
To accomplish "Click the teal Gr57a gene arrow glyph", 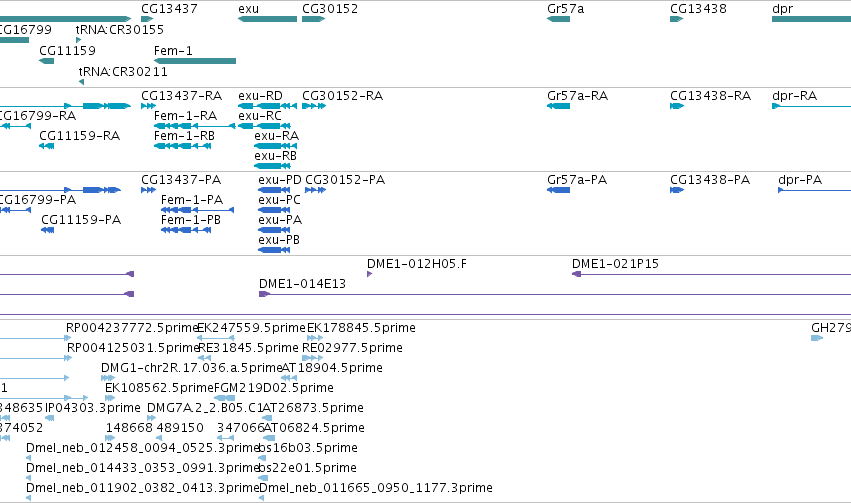I will 558,19.
